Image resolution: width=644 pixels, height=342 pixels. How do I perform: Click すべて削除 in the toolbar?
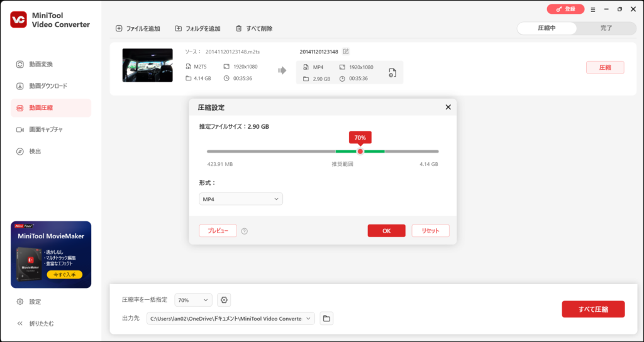pos(254,29)
